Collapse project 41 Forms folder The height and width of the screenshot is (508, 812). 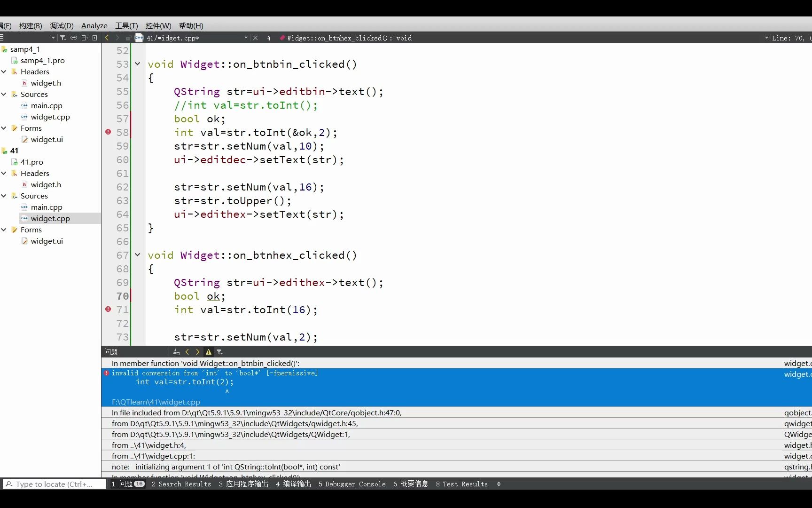pyautogui.click(x=4, y=230)
